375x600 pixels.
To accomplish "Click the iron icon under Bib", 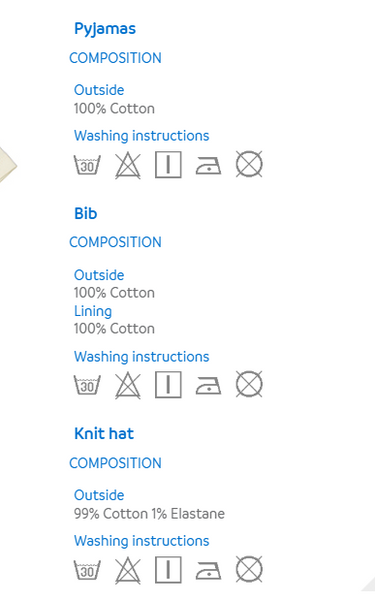I will coord(209,385).
